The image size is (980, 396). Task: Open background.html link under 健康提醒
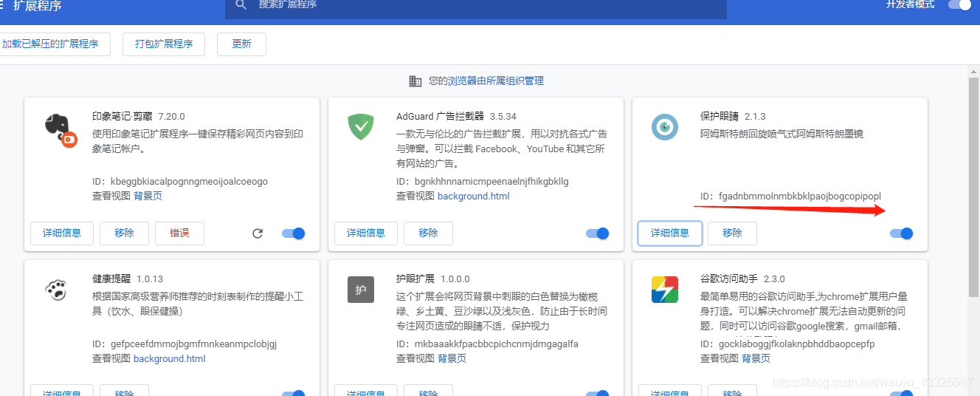(170, 359)
